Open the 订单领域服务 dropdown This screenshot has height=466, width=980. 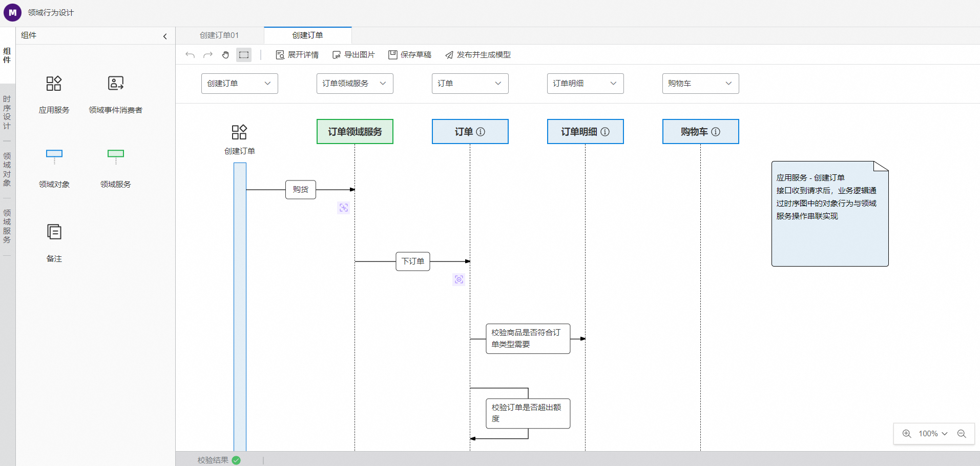pyautogui.click(x=355, y=84)
